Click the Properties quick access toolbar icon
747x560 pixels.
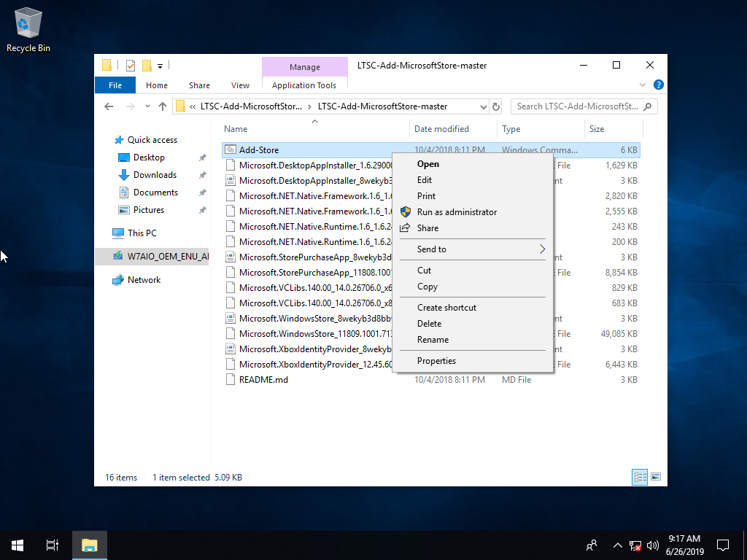[131, 66]
